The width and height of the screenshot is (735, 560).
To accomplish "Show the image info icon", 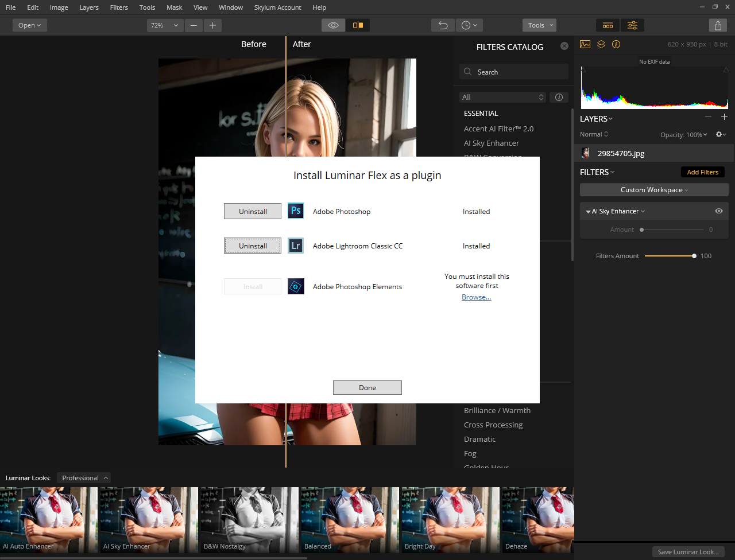I will pos(616,44).
